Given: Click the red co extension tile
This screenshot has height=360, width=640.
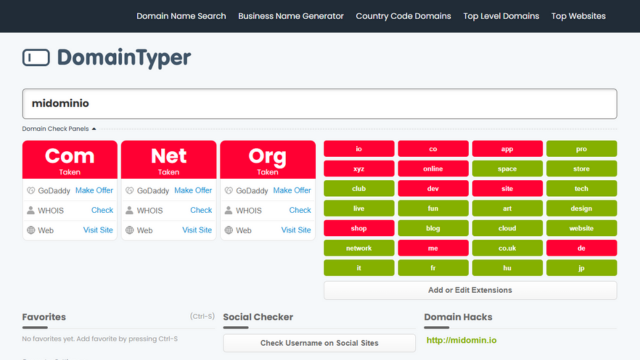Looking at the screenshot, I should (433, 149).
